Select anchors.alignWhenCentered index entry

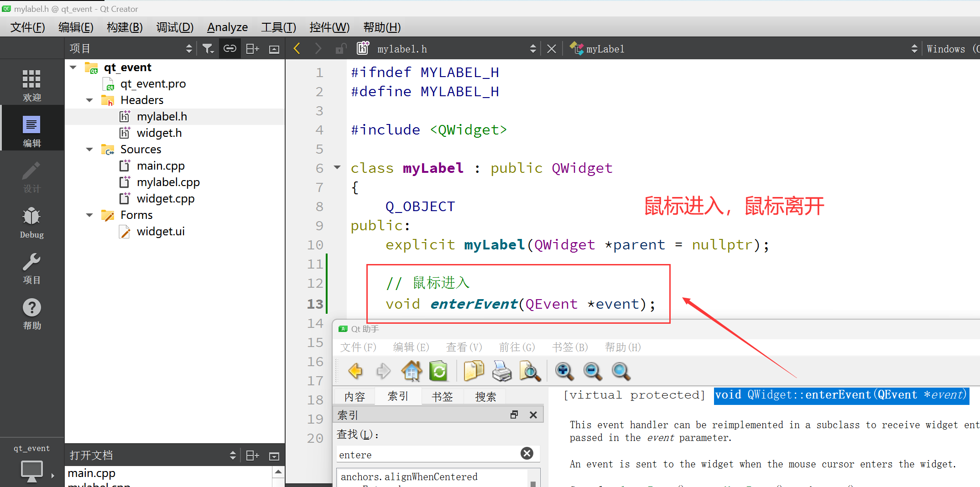409,477
